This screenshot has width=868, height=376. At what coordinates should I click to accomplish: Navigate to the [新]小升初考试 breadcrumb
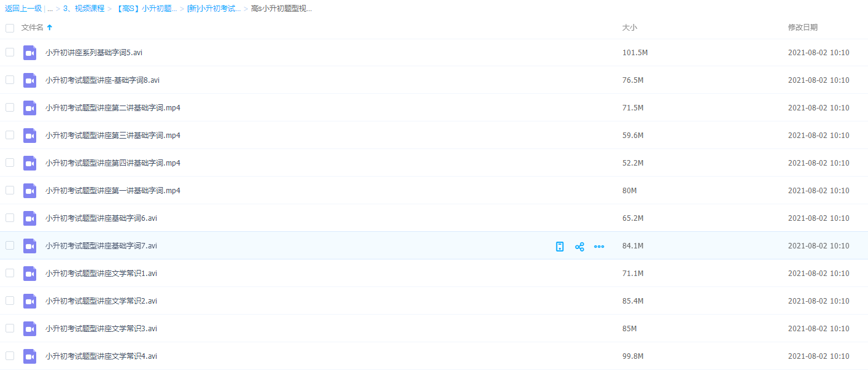[214, 9]
